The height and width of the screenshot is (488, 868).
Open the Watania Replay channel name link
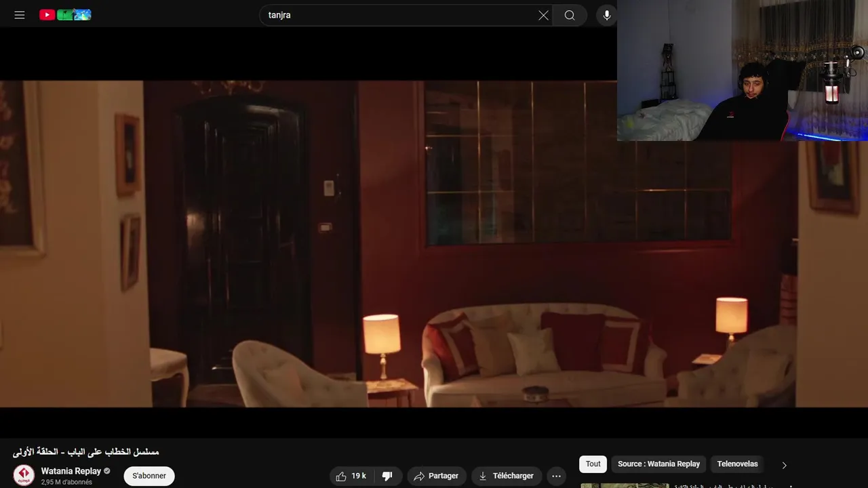[71, 470]
